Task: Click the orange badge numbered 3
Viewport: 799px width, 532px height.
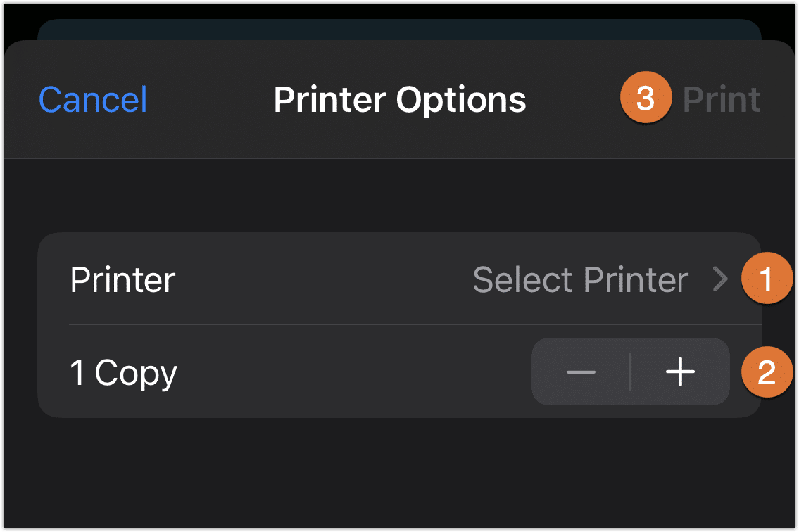Action: [646, 97]
